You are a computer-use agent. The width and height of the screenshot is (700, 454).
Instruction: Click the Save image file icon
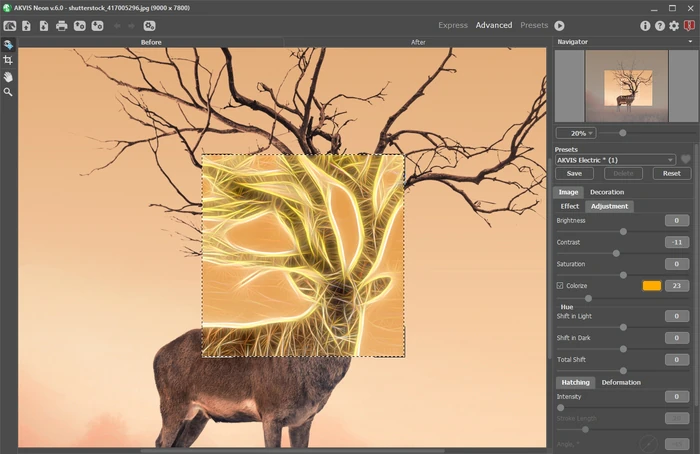(x=44, y=26)
